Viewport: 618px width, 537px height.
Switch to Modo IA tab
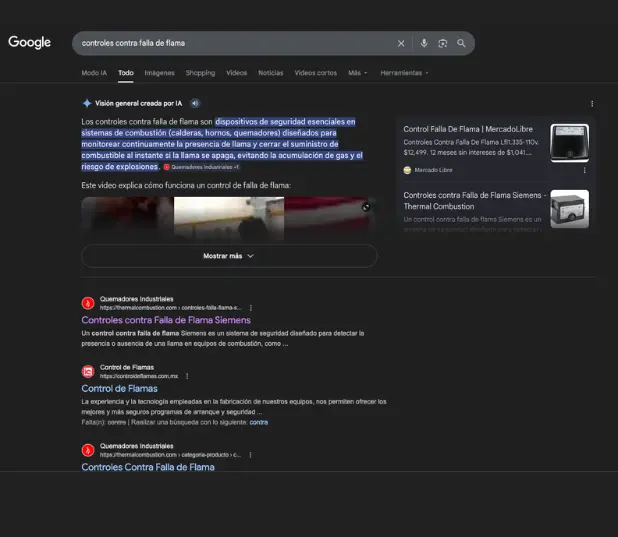[94, 73]
